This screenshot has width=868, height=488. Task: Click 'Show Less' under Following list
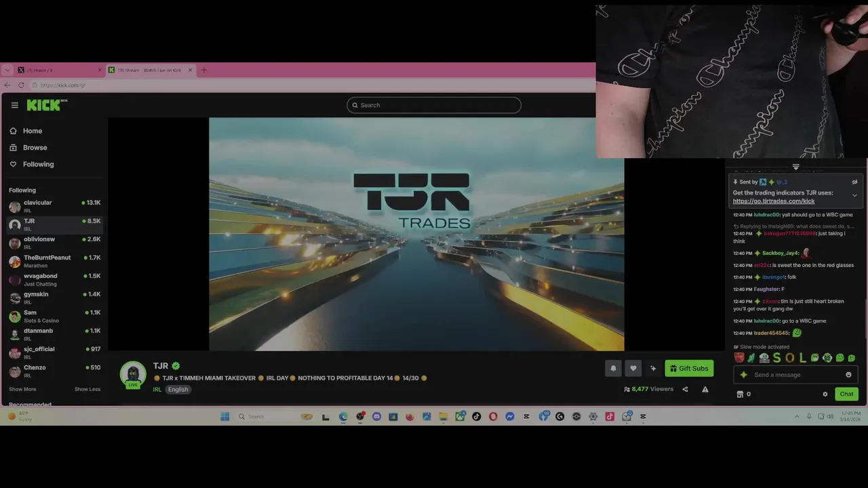pos(87,389)
